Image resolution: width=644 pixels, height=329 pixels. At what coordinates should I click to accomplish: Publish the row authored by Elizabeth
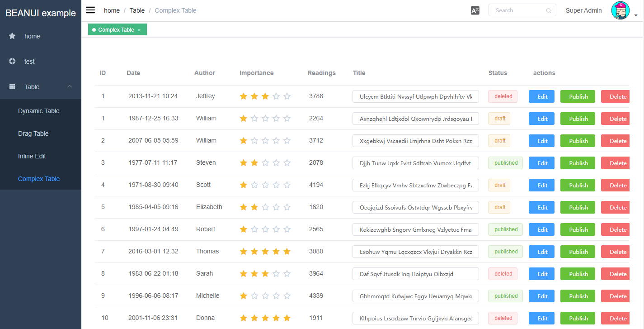(x=578, y=207)
